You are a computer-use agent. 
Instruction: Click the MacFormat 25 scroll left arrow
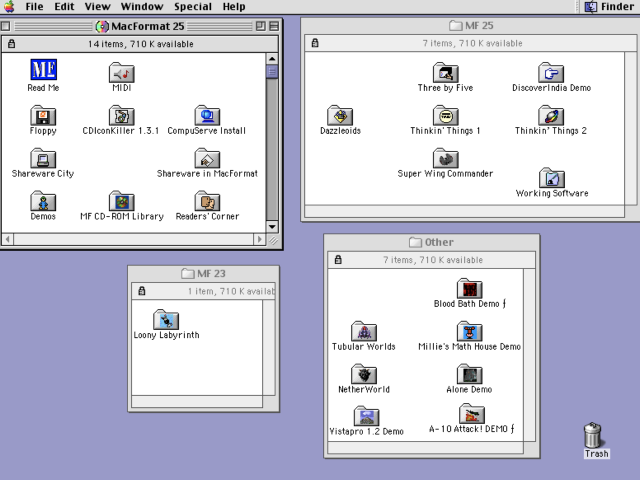pos(8,239)
